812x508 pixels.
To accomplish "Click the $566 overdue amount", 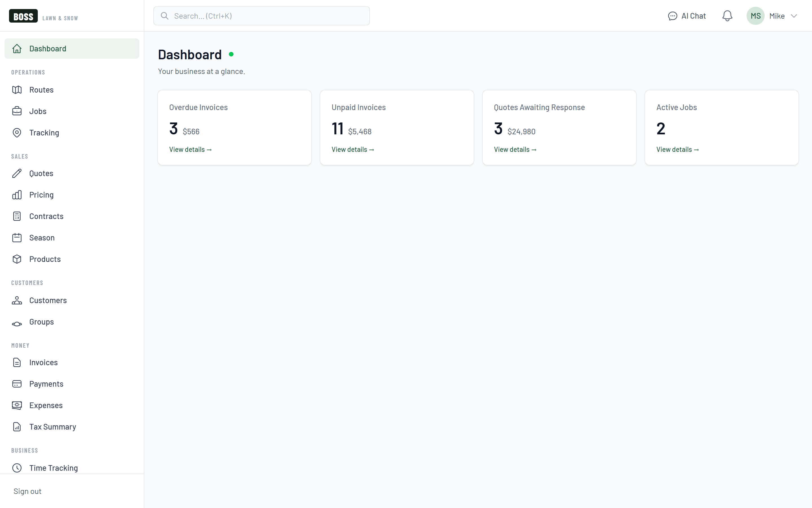I will 191,132.
